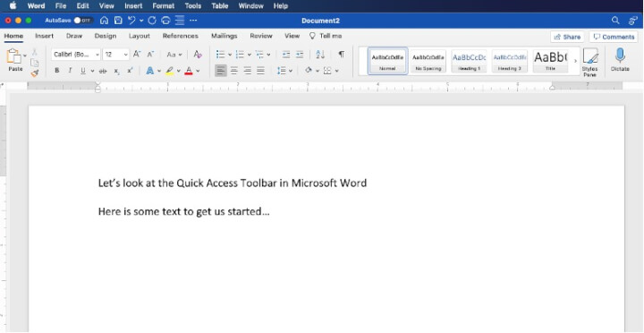Click the Format Painter brush icon

(35, 73)
